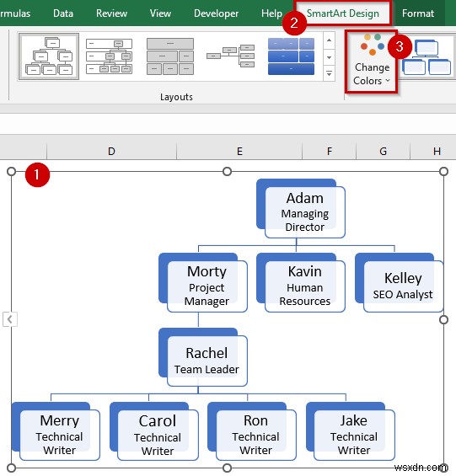456x476 pixels.
Task: Click the top-center SmartArt resize handle
Action: coord(227,172)
